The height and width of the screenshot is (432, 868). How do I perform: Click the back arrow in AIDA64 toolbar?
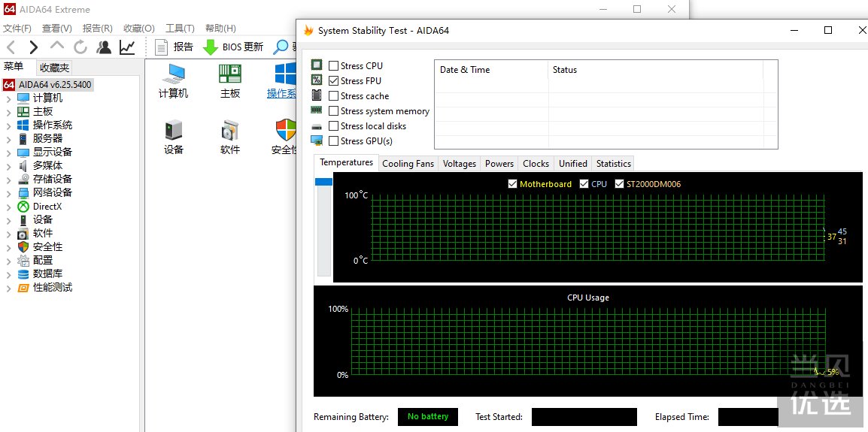[11, 47]
